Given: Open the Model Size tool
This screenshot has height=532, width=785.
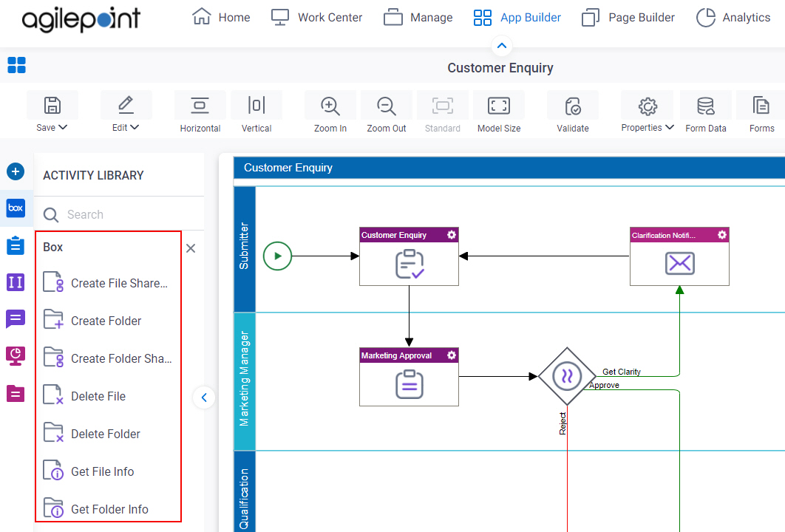Looking at the screenshot, I should [499, 113].
